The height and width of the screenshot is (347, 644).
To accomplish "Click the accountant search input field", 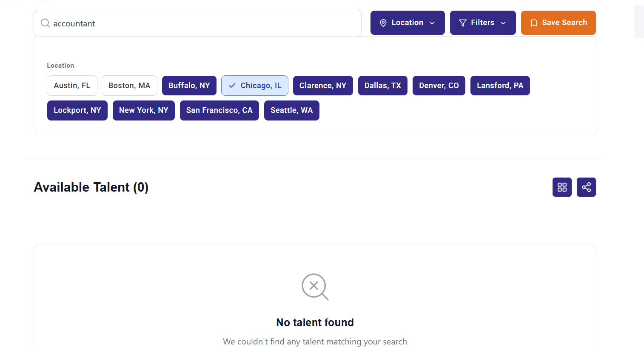I will tap(204, 23).
